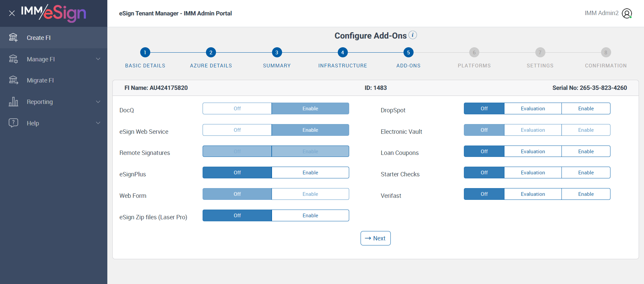
Task: Jump to Basic Details step 1
Action: [x=145, y=52]
